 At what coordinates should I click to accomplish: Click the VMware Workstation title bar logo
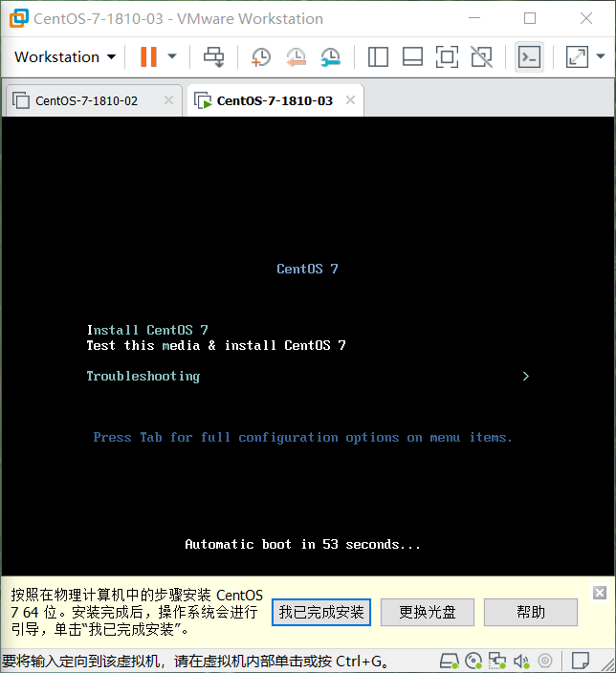pyautogui.click(x=19, y=18)
